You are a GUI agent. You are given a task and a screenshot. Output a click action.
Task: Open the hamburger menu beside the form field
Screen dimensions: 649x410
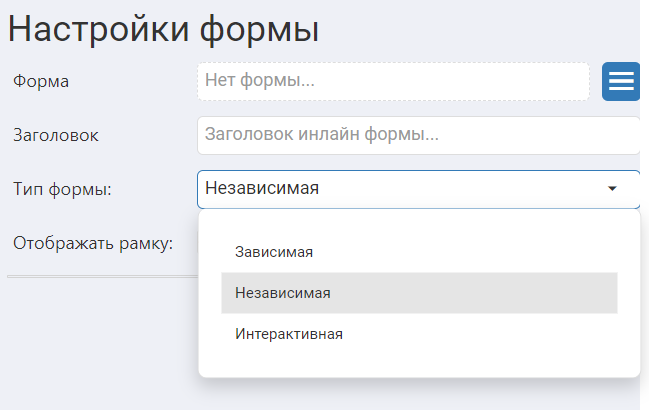coord(621,81)
